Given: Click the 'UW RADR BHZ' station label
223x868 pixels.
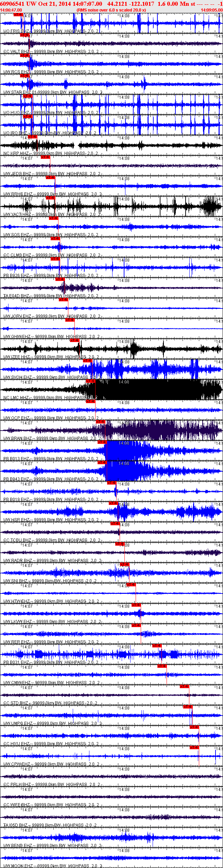Looking at the screenshot, I should [18, 561].
